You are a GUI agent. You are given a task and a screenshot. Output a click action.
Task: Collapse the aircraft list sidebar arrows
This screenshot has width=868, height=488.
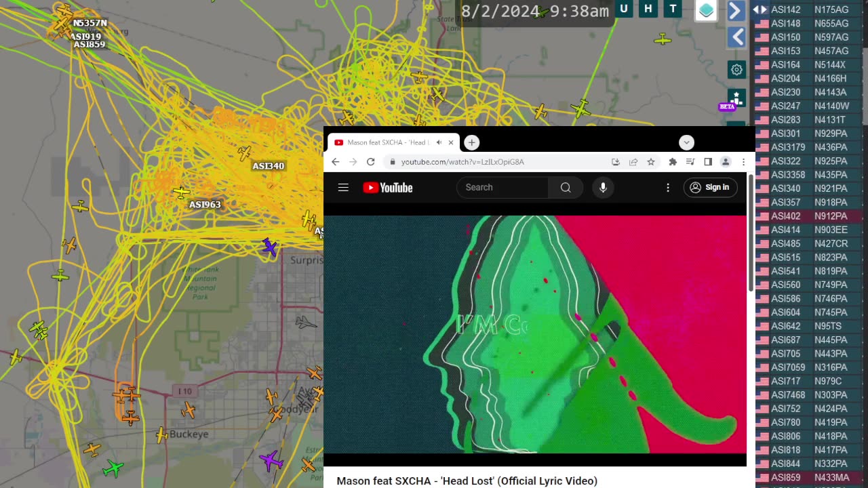click(x=760, y=9)
